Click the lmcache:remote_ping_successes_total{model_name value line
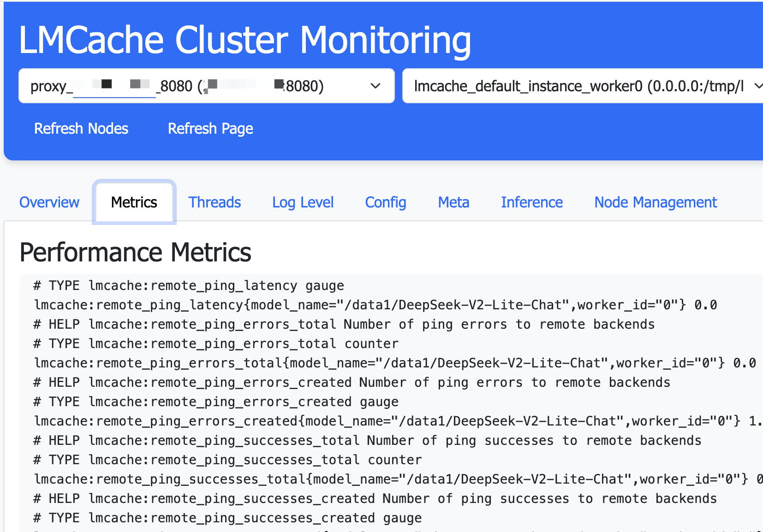This screenshot has width=763, height=532. coord(398,479)
